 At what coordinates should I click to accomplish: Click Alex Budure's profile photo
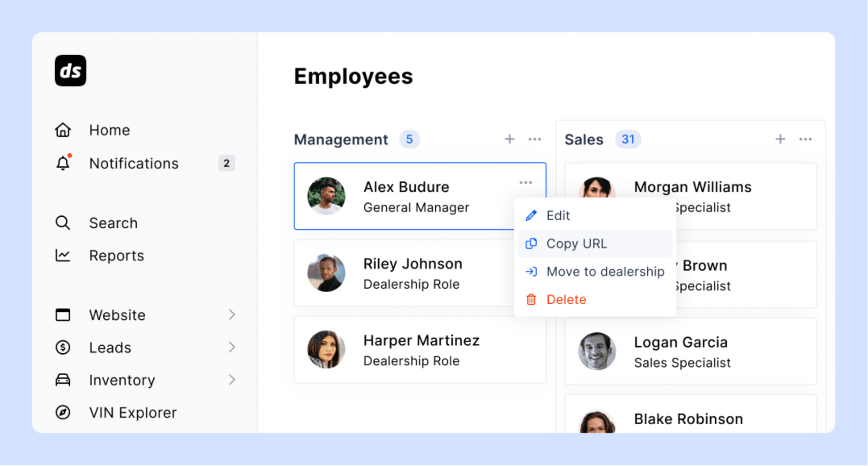[x=326, y=196]
